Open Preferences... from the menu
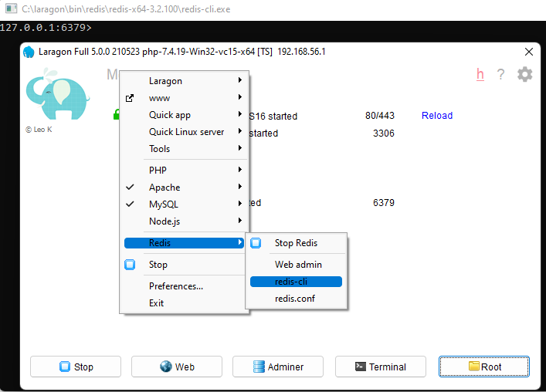This screenshot has height=392, width=546. [x=176, y=286]
